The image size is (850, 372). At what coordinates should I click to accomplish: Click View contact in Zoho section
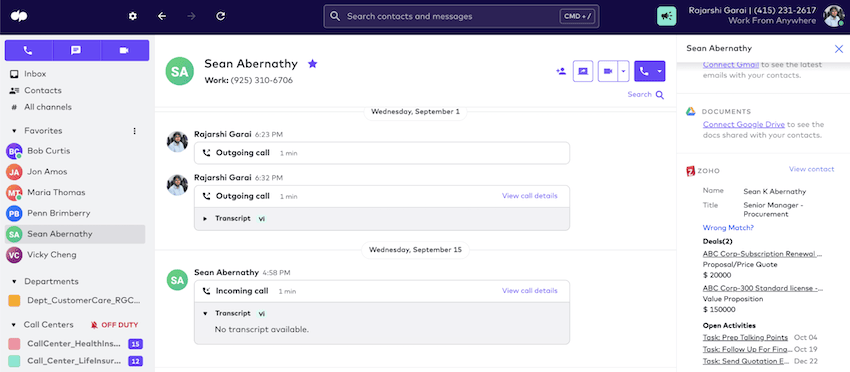812,169
